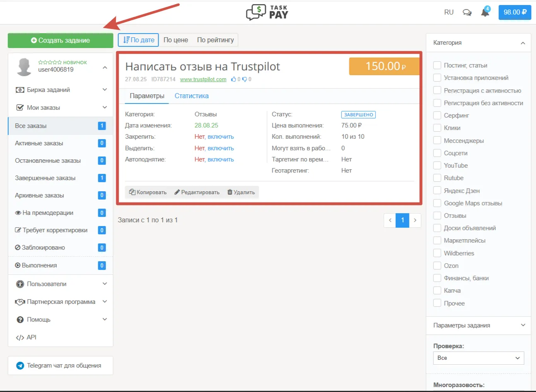Expand the Биржа заданий menu
Viewport: 536px width, 392px height.
pos(105,90)
